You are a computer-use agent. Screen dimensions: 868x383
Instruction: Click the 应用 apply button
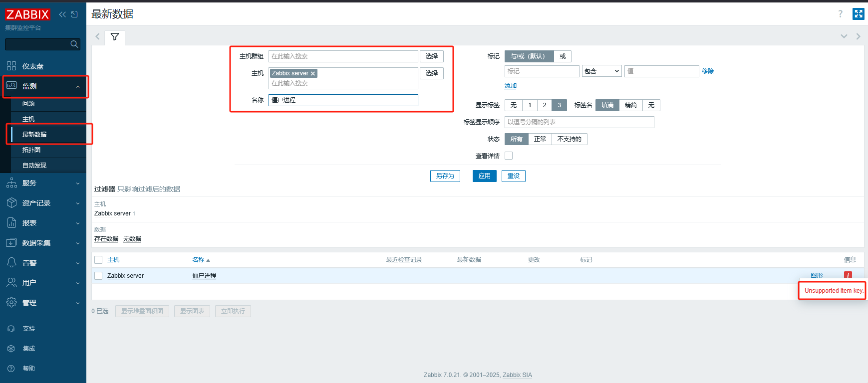click(485, 176)
